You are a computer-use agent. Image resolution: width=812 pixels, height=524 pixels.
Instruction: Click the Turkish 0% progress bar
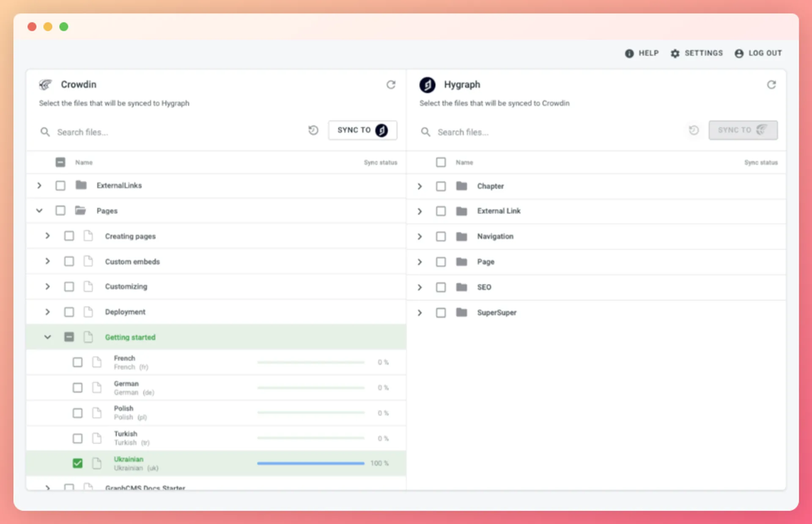click(311, 438)
